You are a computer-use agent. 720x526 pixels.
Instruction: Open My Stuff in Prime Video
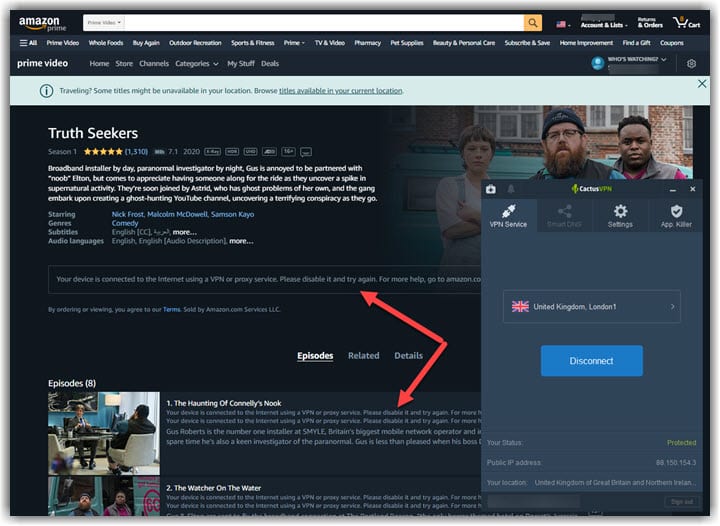[241, 64]
